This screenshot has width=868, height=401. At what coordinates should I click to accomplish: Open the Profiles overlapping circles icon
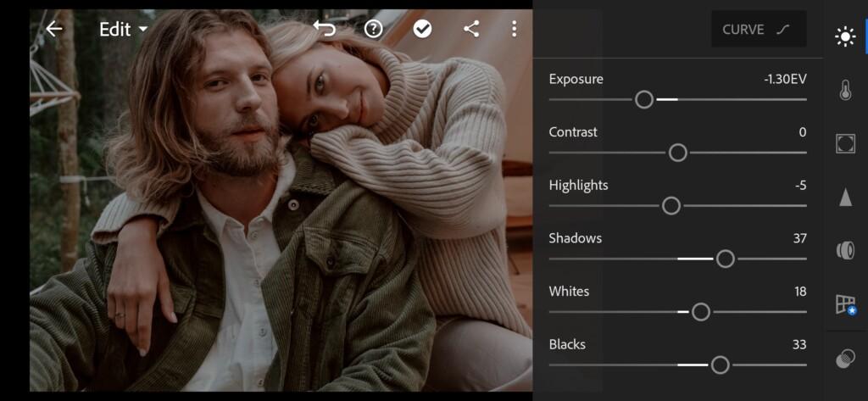pyautogui.click(x=845, y=358)
